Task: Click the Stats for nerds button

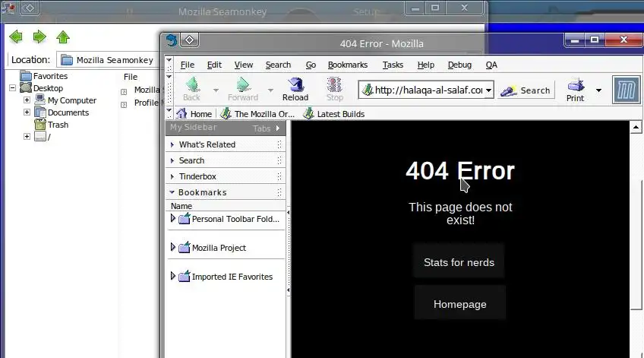Action: pyautogui.click(x=459, y=261)
